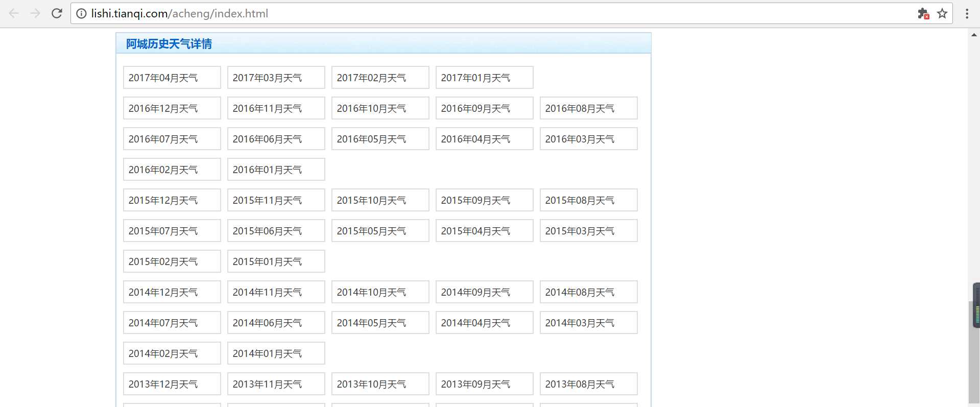980x407 pixels.
Task: Open 2016年08月天气 link
Action: click(x=589, y=108)
